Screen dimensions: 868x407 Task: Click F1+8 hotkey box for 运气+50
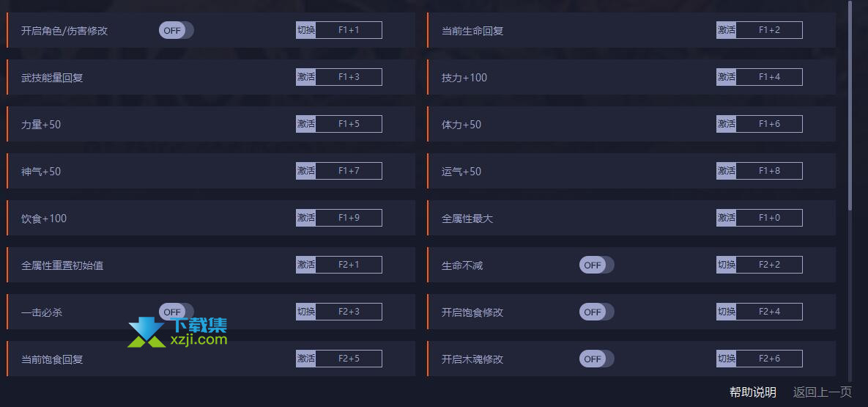769,171
